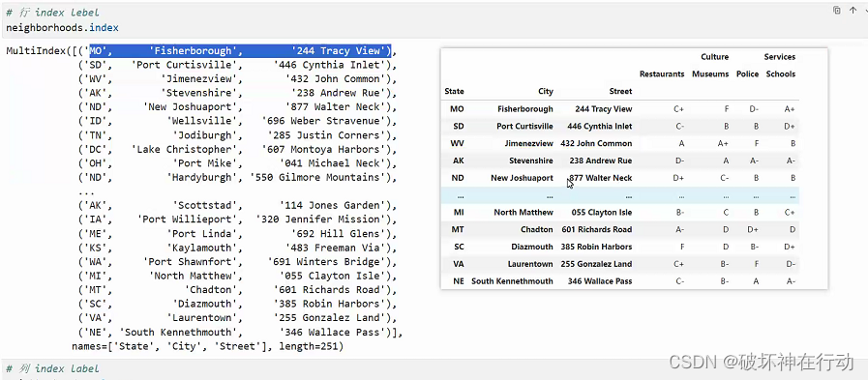Click the names=['State', 'City', 'Street'] line
The width and height of the screenshot is (868, 380).
[208, 347]
